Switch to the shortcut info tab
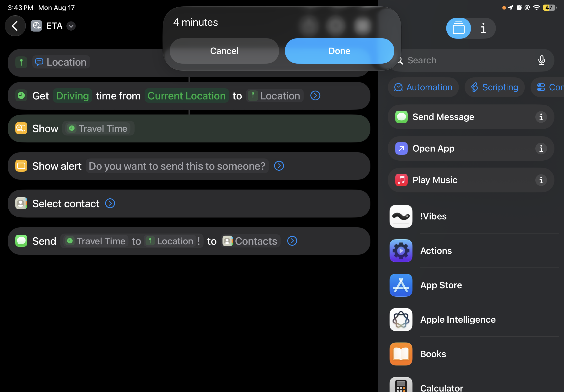Image resolution: width=564 pixels, height=392 pixels. [x=483, y=28]
